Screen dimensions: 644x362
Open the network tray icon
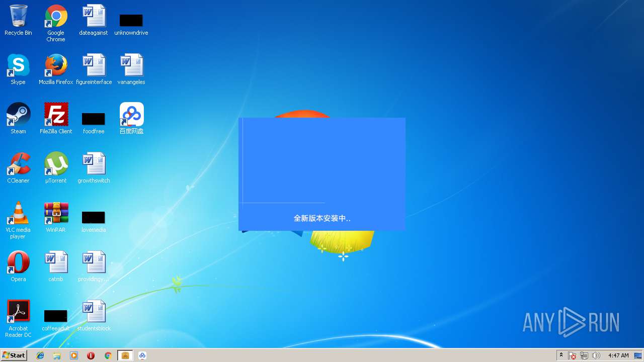[x=584, y=355]
